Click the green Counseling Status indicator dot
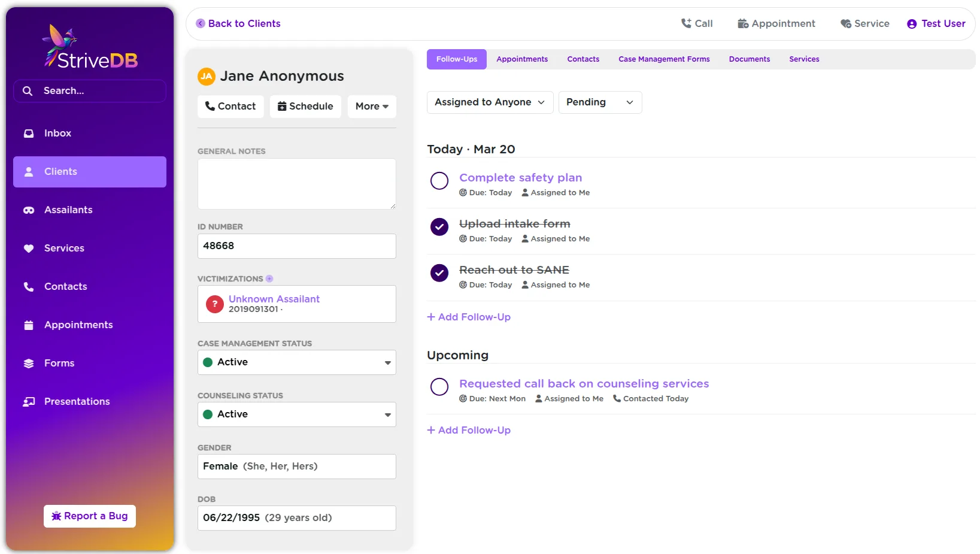Image resolution: width=980 pixels, height=554 pixels. (209, 414)
